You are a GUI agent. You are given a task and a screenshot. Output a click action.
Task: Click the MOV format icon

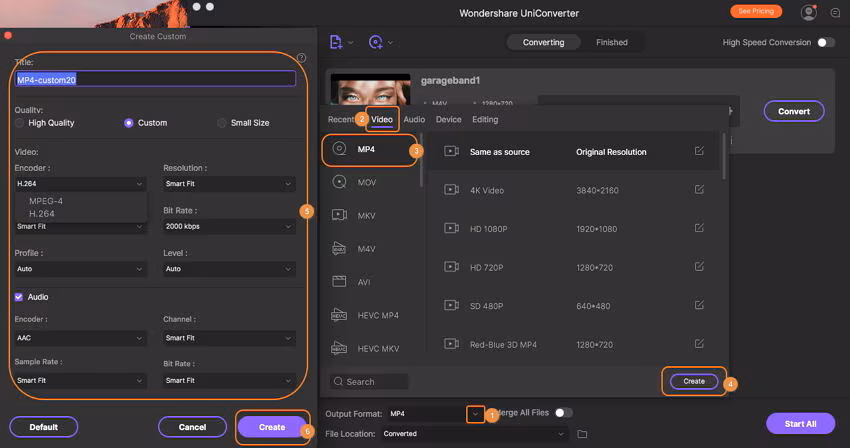[x=339, y=182]
